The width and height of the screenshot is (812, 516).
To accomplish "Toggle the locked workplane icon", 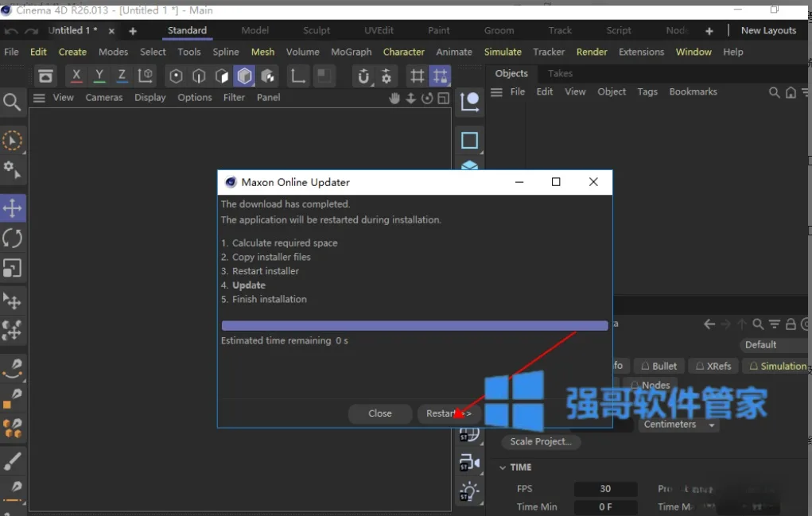I will pos(440,76).
